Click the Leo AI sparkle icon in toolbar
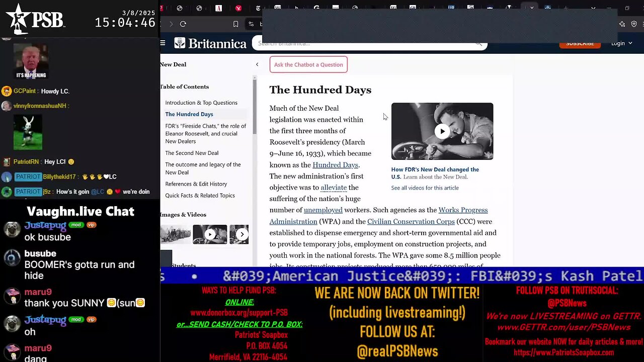Viewport: 644px width, 362px height. pos(622,24)
